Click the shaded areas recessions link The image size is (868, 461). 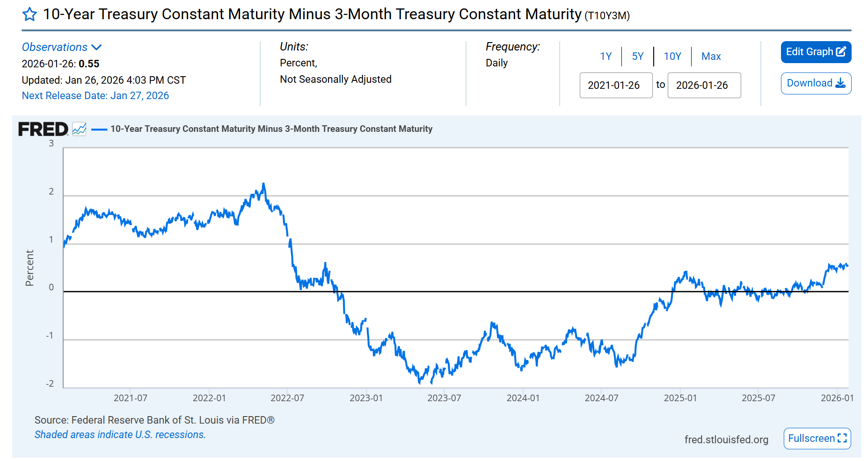120,434
